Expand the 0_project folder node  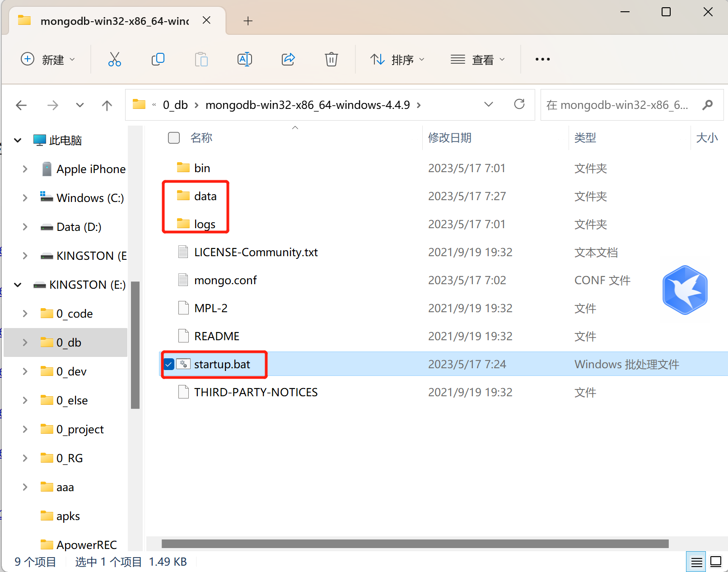tap(25, 429)
